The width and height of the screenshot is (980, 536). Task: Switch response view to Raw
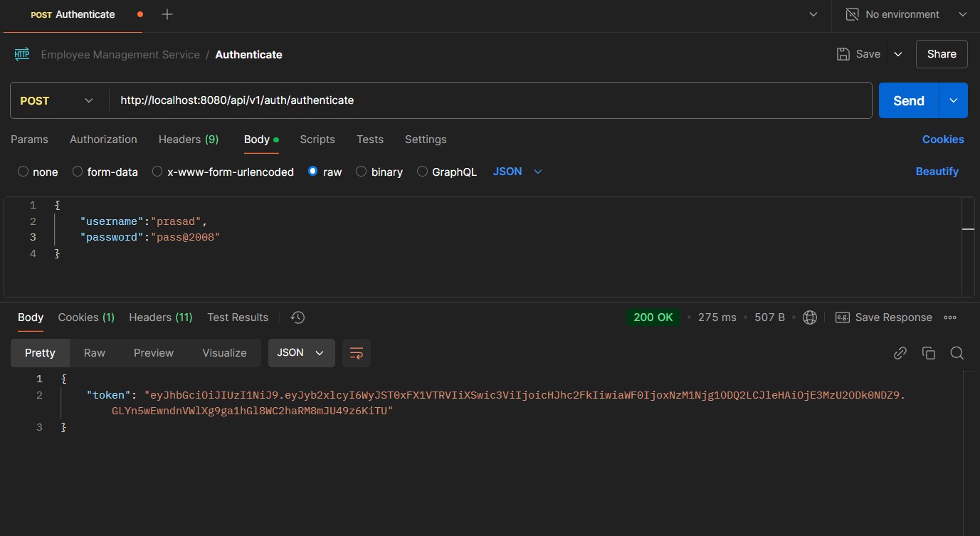tap(95, 353)
